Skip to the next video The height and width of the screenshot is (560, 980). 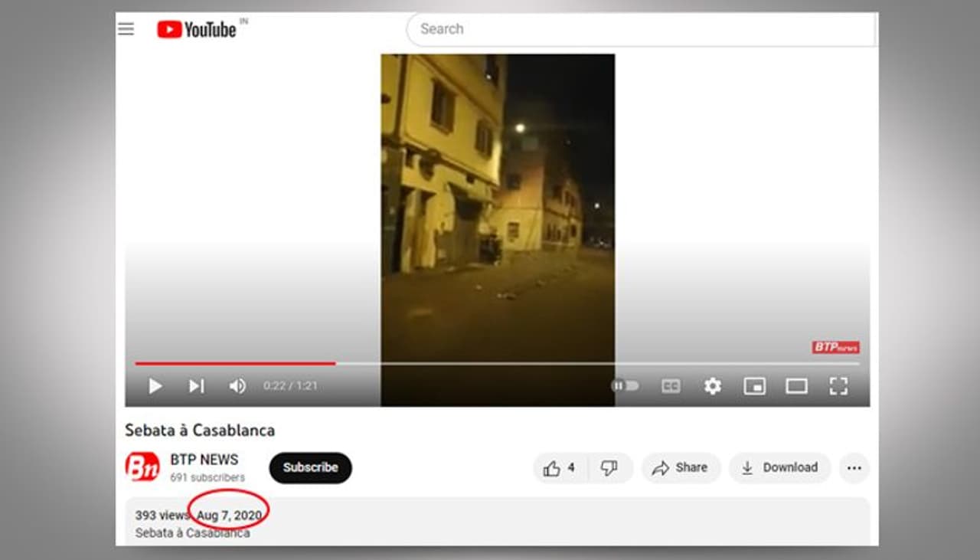coord(196,386)
